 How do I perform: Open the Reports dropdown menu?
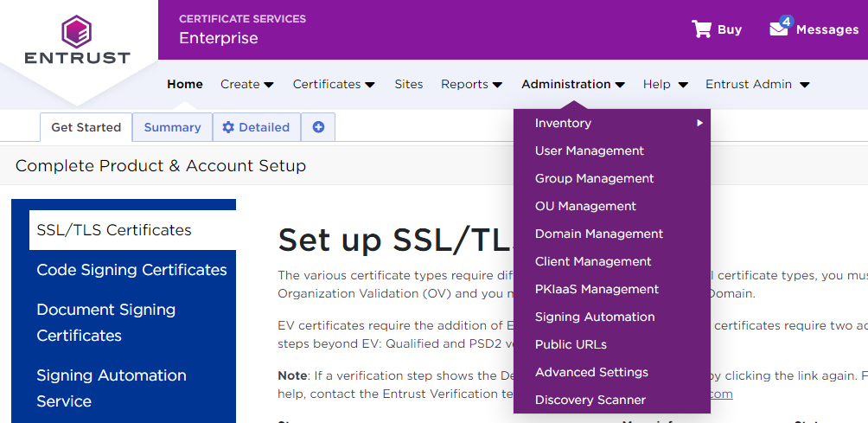click(470, 84)
